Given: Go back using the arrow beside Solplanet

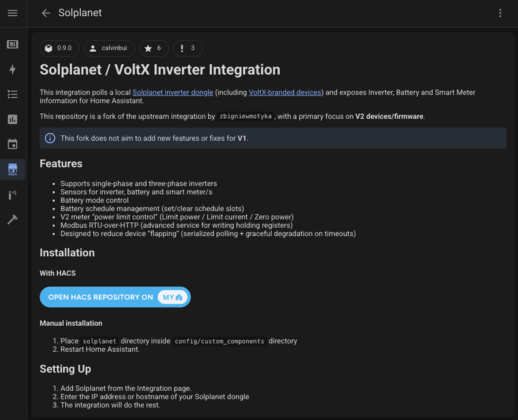Looking at the screenshot, I should click(46, 13).
